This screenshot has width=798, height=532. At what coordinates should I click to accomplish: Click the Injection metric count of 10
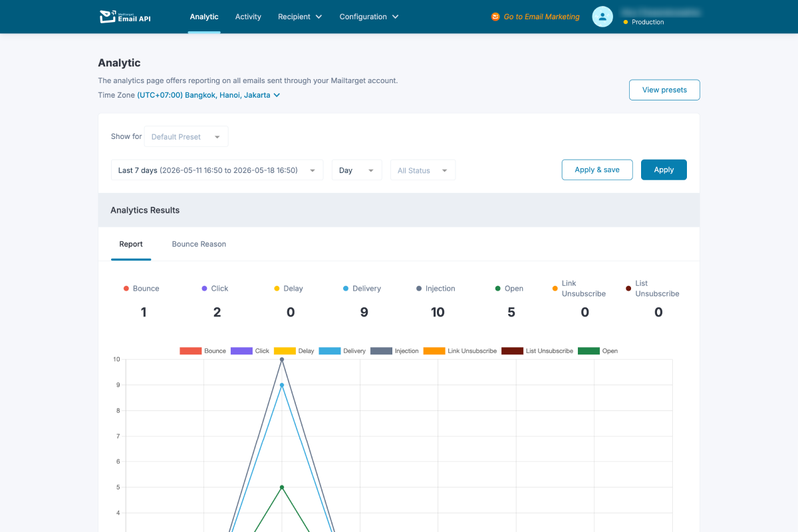click(438, 313)
